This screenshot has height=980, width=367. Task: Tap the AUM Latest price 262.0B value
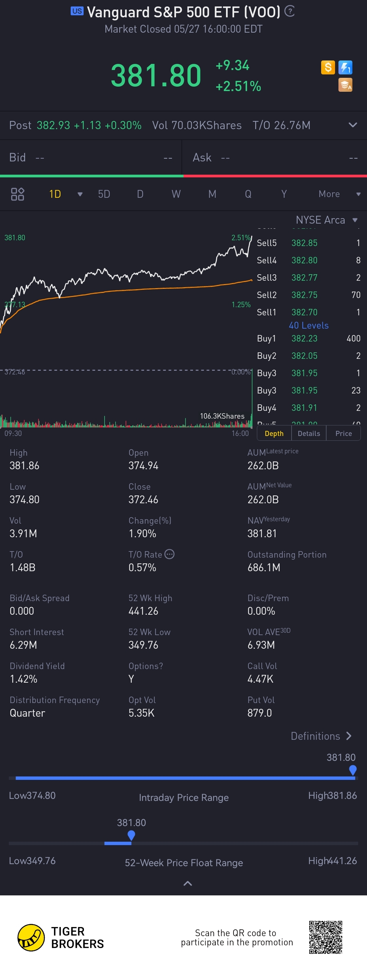263,465
